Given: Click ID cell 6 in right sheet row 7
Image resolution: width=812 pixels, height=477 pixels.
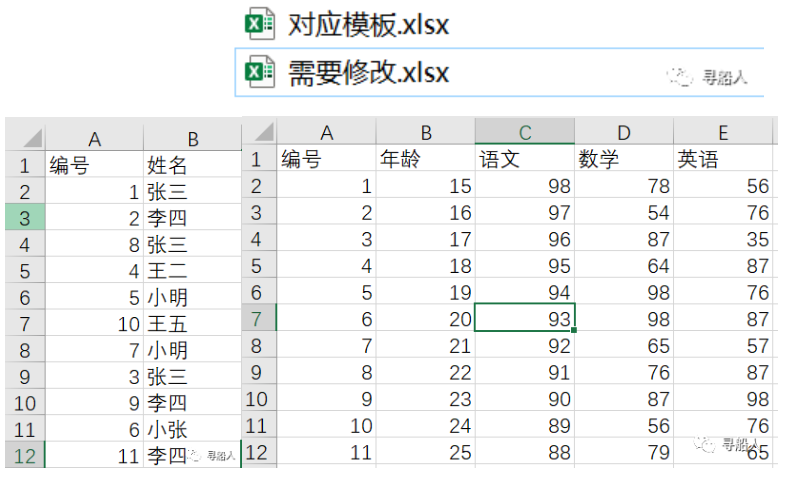Looking at the screenshot, I should tap(326, 318).
